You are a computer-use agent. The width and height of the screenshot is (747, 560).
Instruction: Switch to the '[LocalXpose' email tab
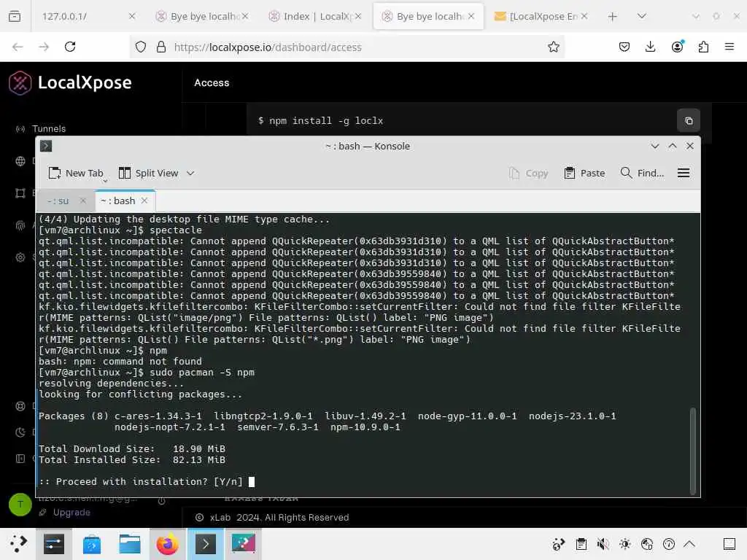point(542,16)
